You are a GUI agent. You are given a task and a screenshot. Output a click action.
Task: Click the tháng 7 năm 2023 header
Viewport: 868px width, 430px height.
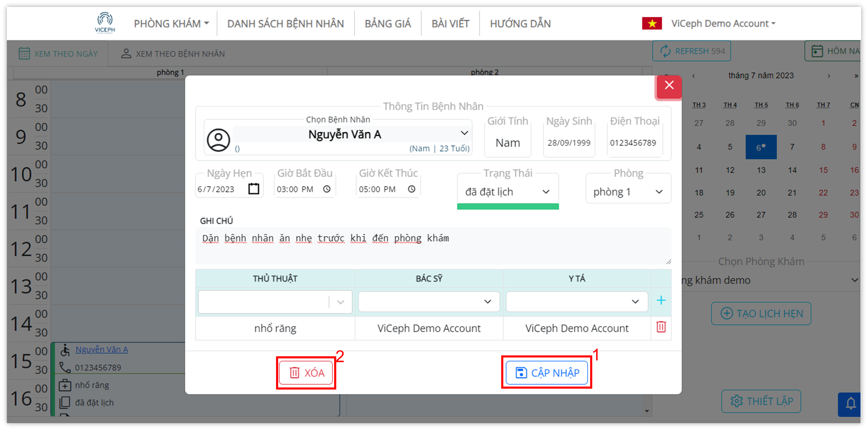(761, 75)
